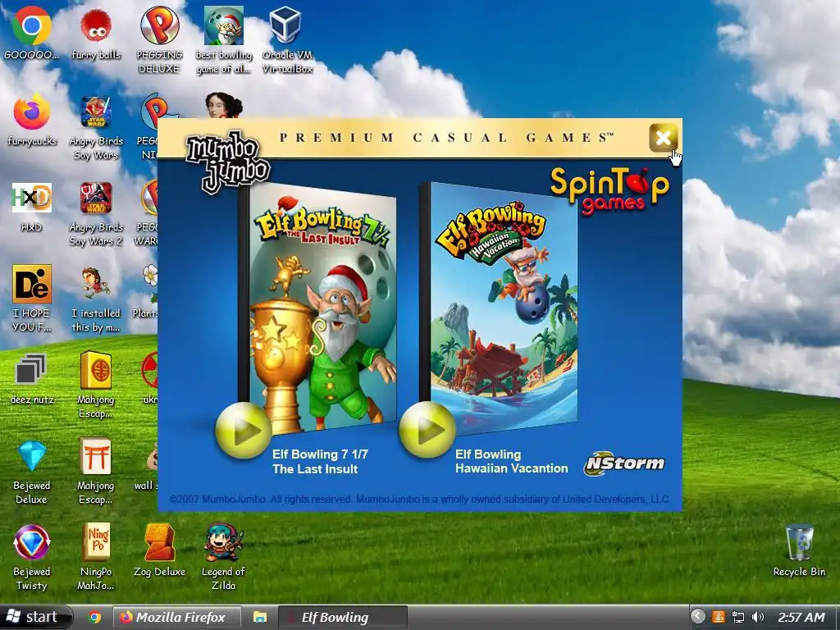
Task: Click the folder icon in the taskbar
Action: (260, 617)
